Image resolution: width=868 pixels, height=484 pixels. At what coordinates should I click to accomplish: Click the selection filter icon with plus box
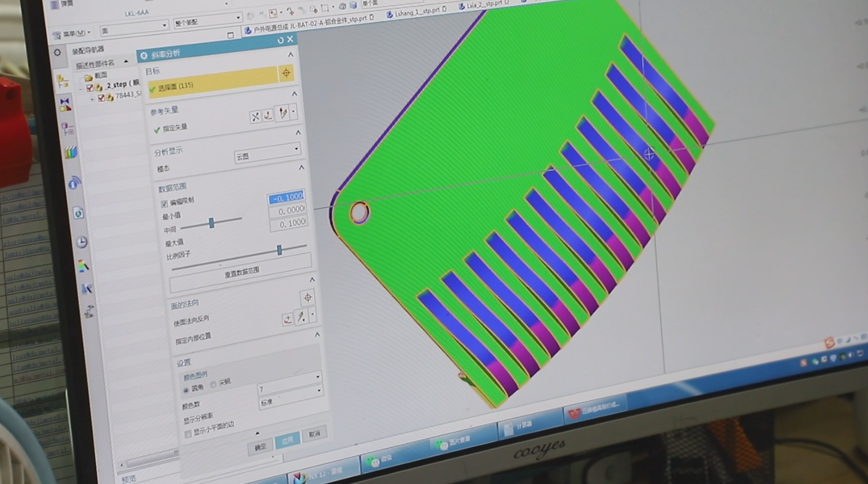(x=272, y=13)
